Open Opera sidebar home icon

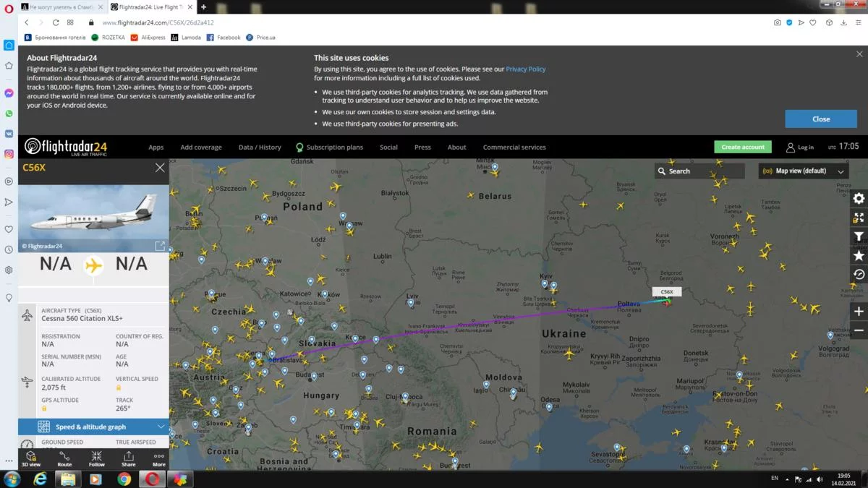click(x=9, y=45)
